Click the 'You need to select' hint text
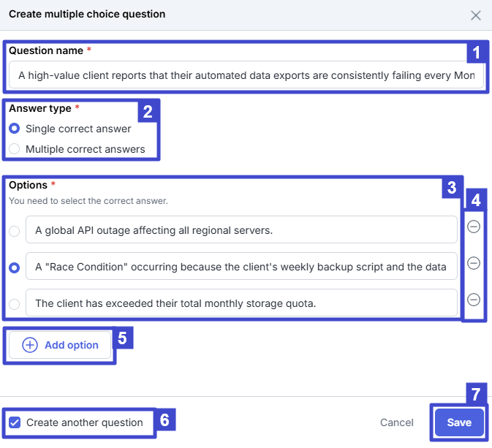 pyautogui.click(x=88, y=200)
